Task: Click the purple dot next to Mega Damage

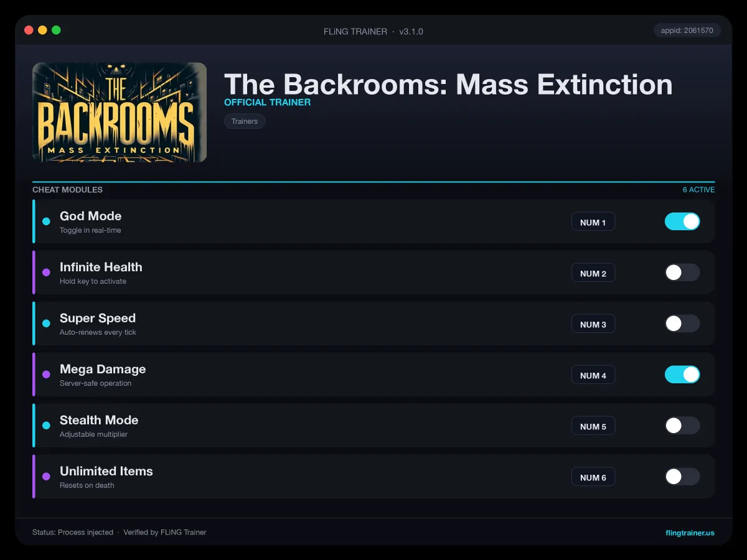Action: click(46, 375)
